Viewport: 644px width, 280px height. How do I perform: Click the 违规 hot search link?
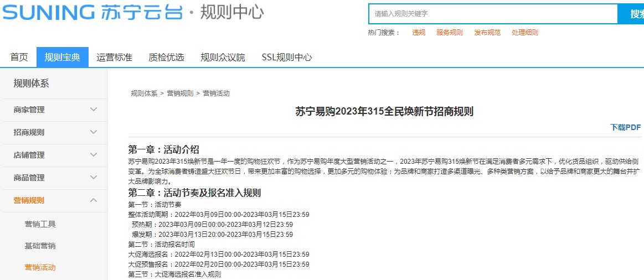(x=419, y=33)
